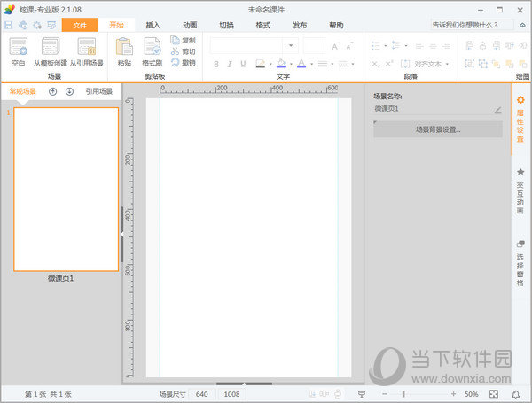This screenshot has width=532, height=403.
Task: Click 场景背景设置... button
Action: [438, 129]
